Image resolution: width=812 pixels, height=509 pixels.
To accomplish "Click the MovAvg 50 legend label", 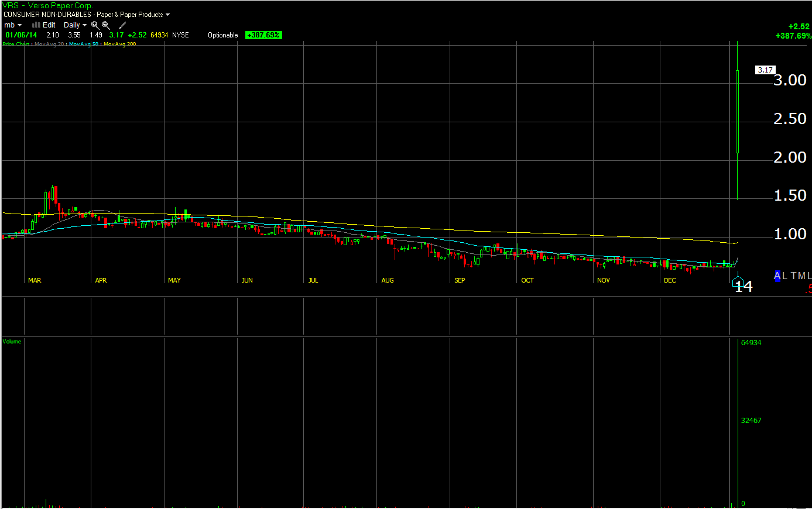I will [x=84, y=44].
